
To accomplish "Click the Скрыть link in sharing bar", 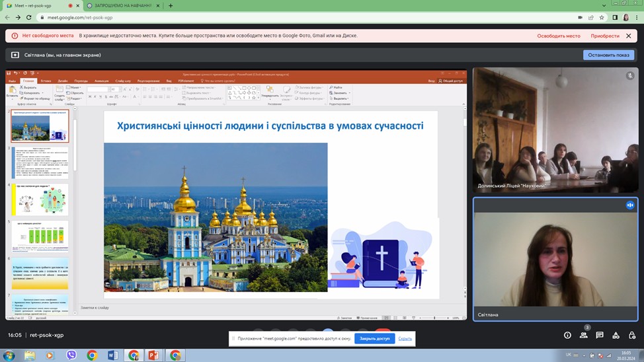I will tap(405, 339).
